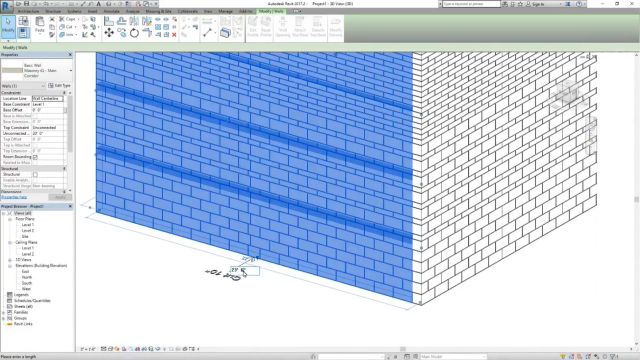The height and width of the screenshot is (360, 640).
Task: Enable the Structural checkbox
Action: pyautogui.click(x=35, y=174)
